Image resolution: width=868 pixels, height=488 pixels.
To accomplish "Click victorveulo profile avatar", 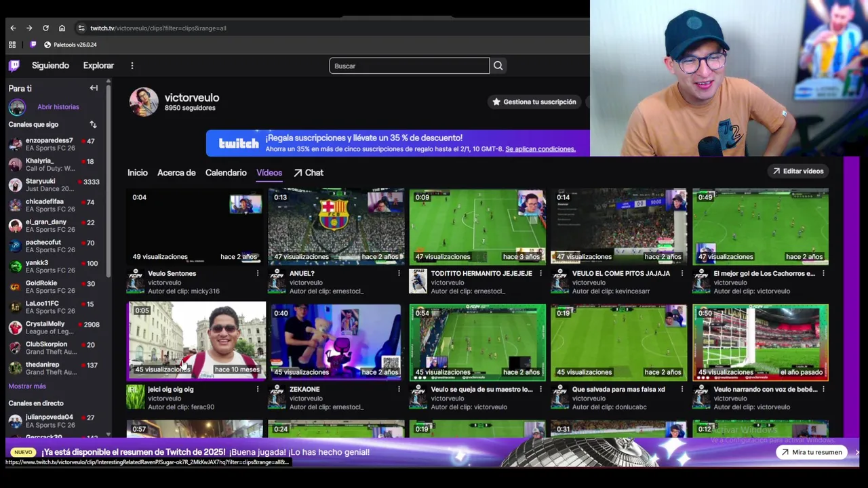I will tap(144, 102).
